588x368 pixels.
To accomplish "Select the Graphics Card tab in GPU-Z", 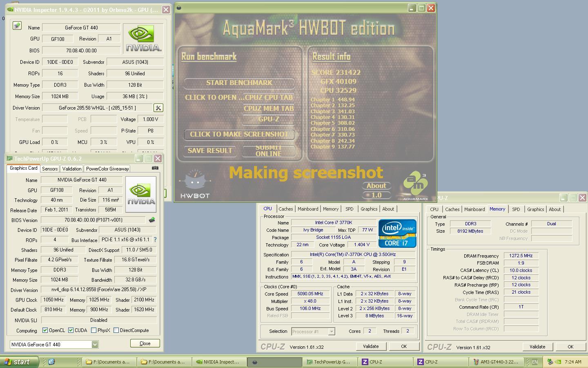I will point(24,168).
